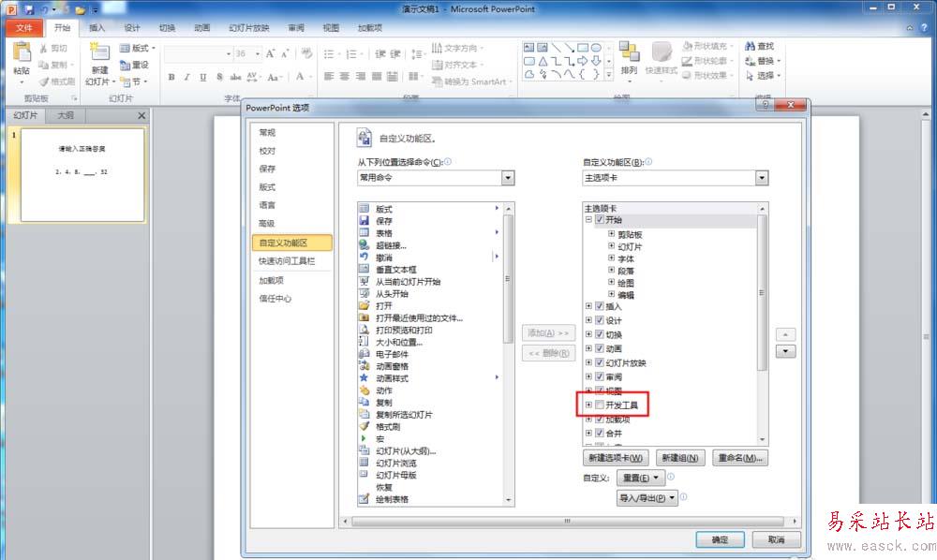Select slide 1 thumbnail

point(82,175)
